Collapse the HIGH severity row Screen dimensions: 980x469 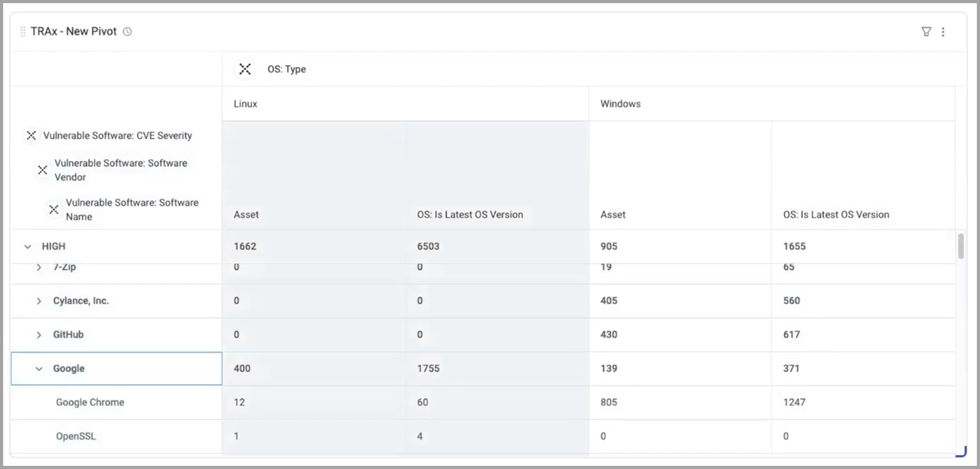[27, 247]
